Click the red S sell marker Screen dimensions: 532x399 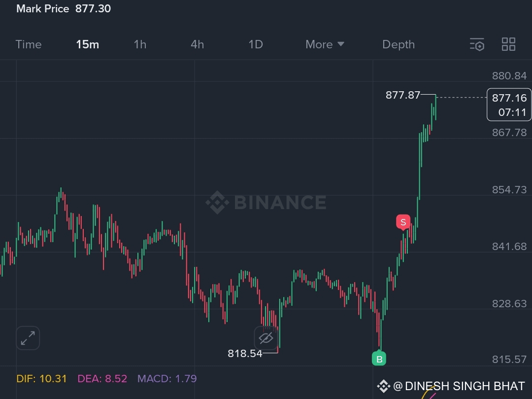(x=403, y=222)
